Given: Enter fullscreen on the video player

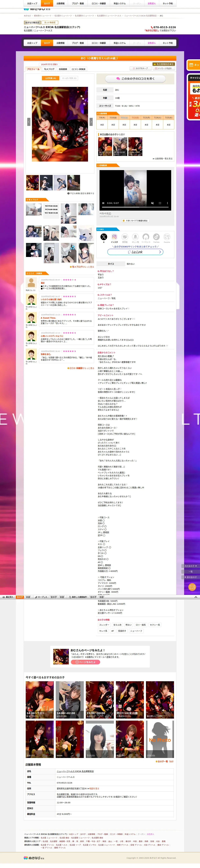Looking at the screenshot, I should click(160, 203).
